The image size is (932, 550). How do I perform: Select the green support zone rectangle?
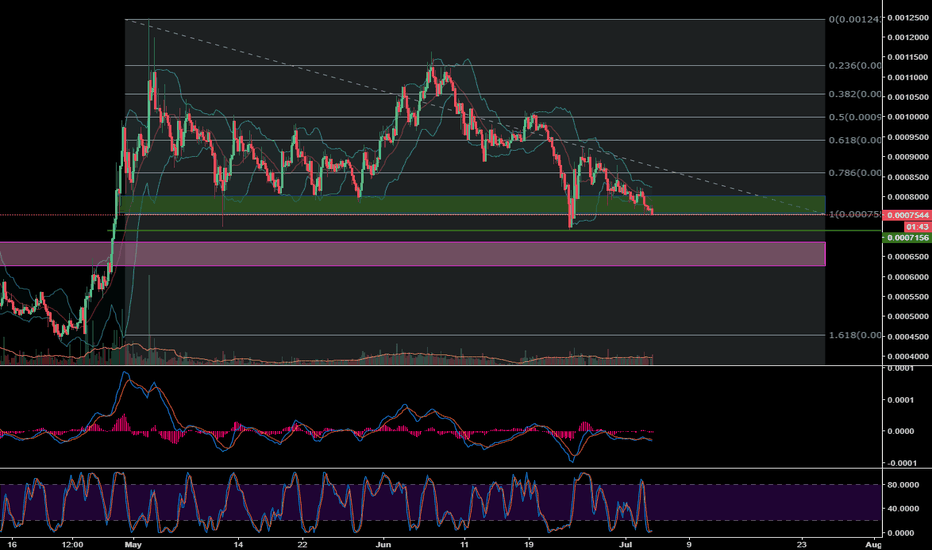[x=472, y=205]
